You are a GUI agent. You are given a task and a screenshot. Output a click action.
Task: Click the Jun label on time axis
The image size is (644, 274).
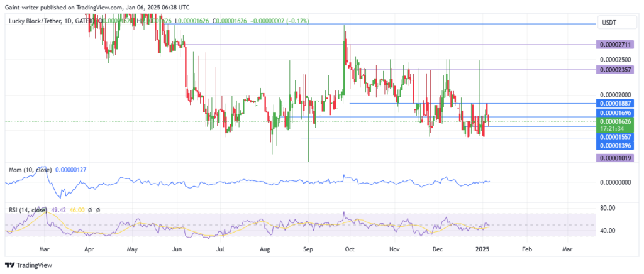click(x=177, y=249)
